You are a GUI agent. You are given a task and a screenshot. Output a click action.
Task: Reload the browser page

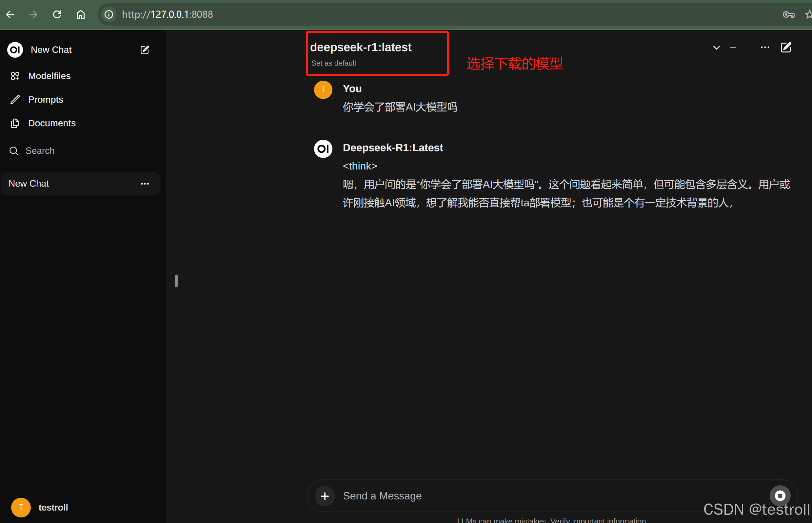coord(57,14)
